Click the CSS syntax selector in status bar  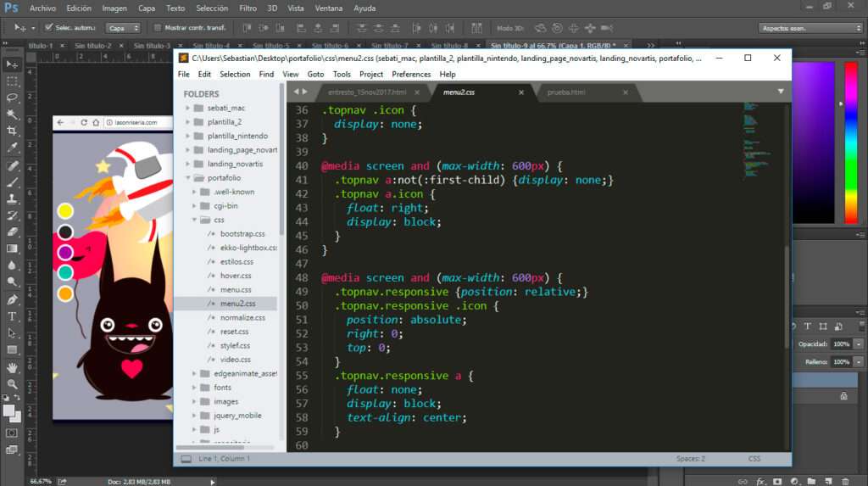click(x=754, y=459)
